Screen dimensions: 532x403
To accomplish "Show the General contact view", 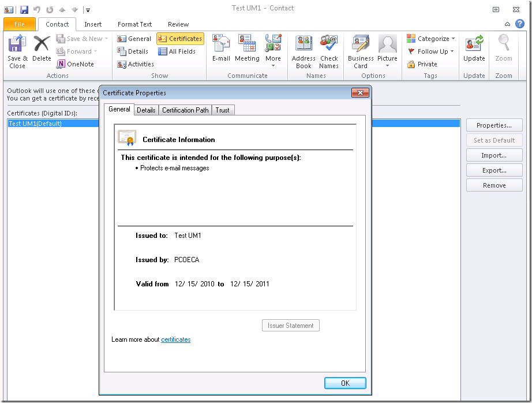I will coord(134,39).
